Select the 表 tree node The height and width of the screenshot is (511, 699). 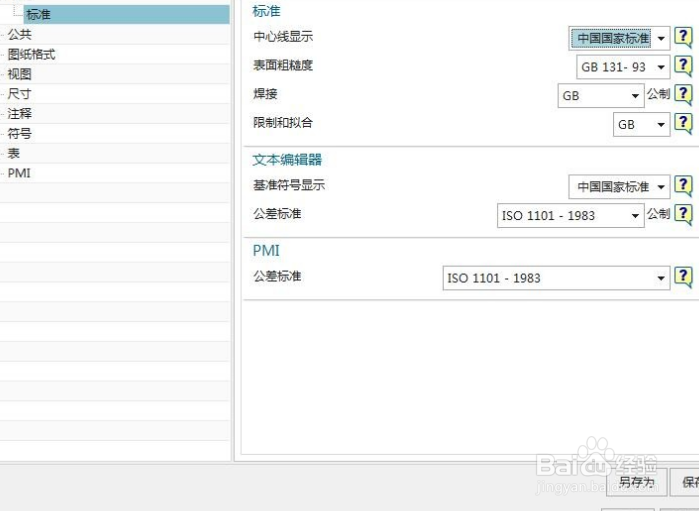pos(14,153)
